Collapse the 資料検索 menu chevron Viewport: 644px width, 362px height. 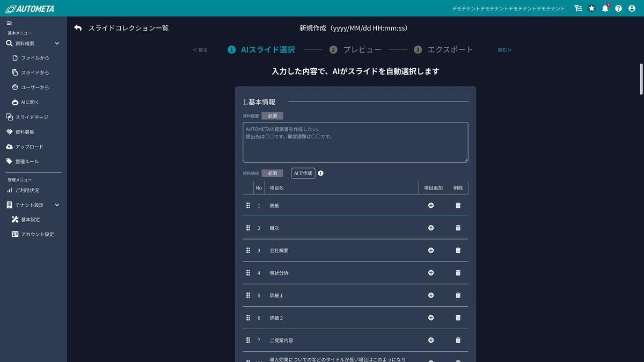(x=57, y=44)
